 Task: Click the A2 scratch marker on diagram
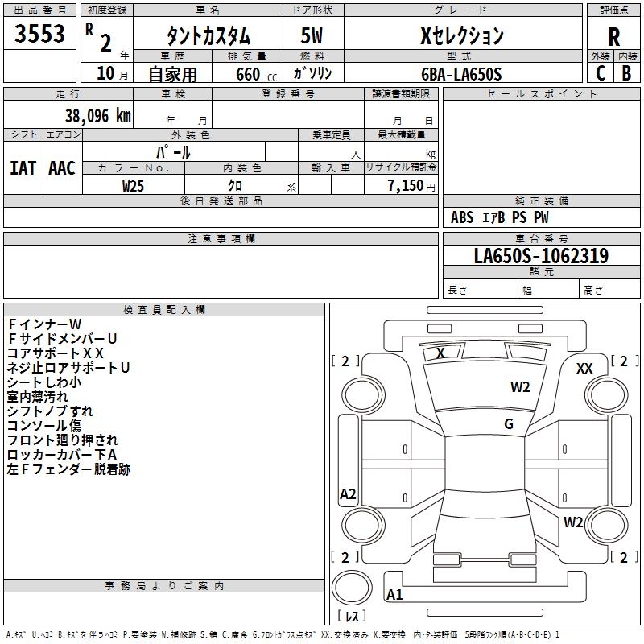[x=348, y=494]
